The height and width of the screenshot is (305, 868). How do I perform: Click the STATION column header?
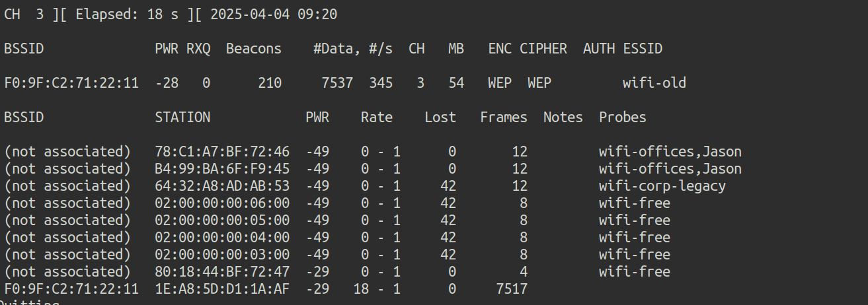coord(182,118)
